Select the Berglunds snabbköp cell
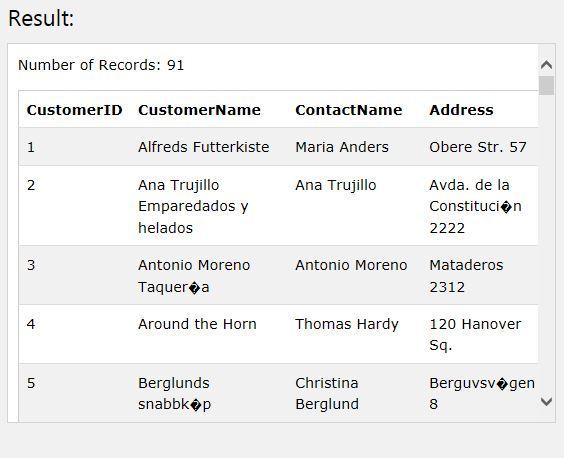The height and width of the screenshot is (458, 564). [174, 394]
